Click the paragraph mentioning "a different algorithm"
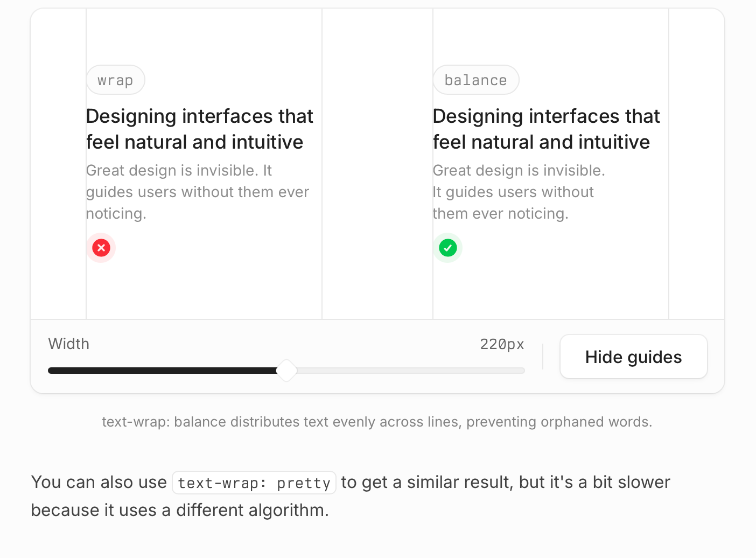 tap(350, 496)
